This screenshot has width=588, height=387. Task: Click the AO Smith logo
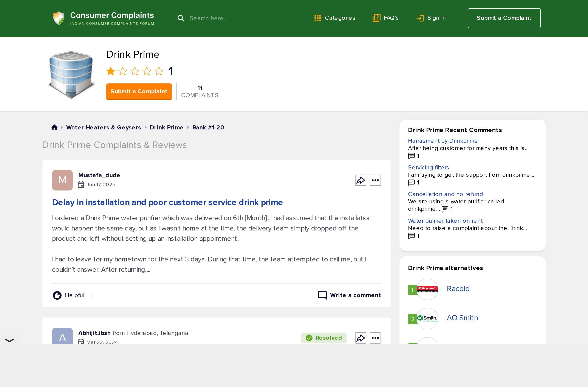[427, 319]
